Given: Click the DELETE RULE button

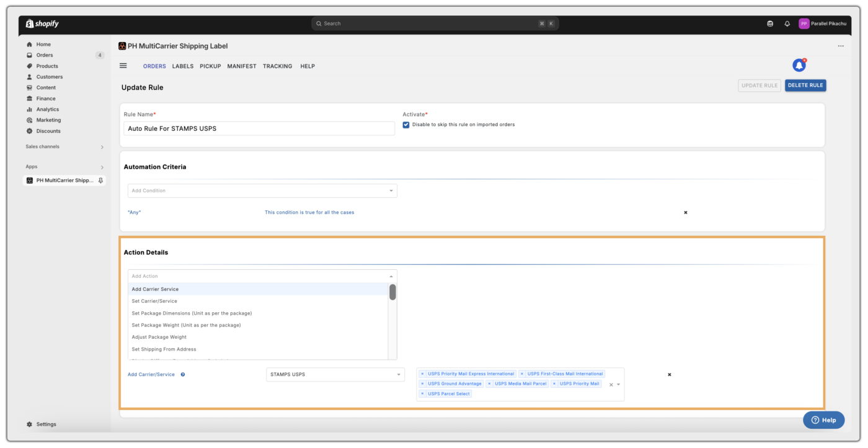Looking at the screenshot, I should [805, 86].
